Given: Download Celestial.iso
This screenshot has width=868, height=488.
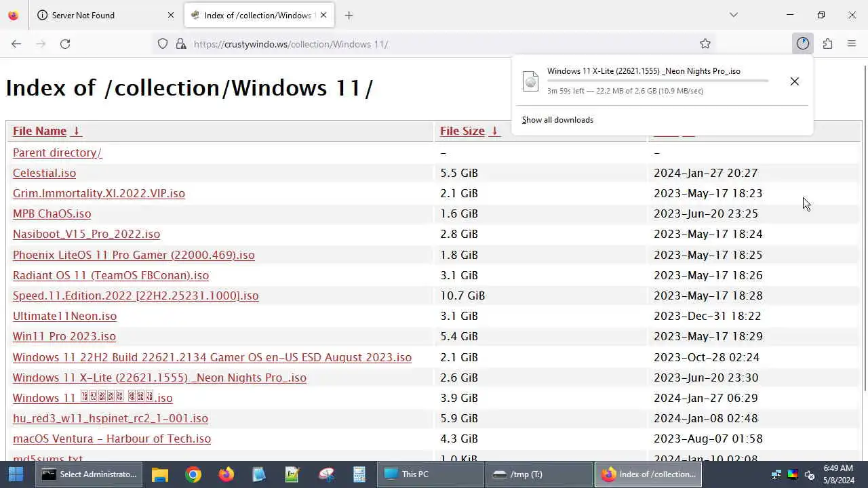Looking at the screenshot, I should click(x=44, y=173).
